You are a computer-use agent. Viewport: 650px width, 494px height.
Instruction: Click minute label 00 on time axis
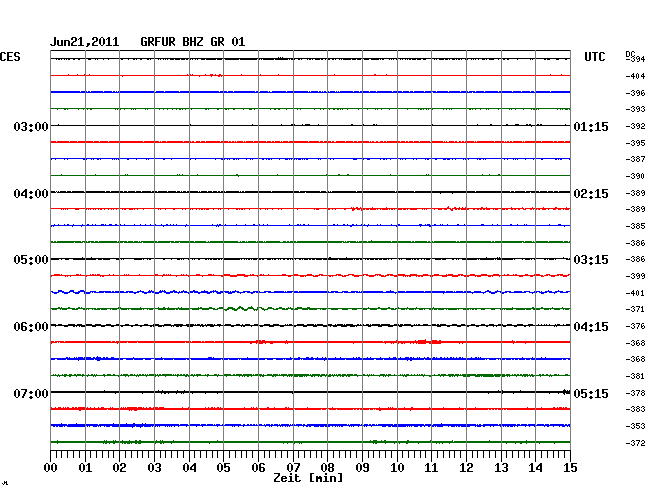(51, 468)
